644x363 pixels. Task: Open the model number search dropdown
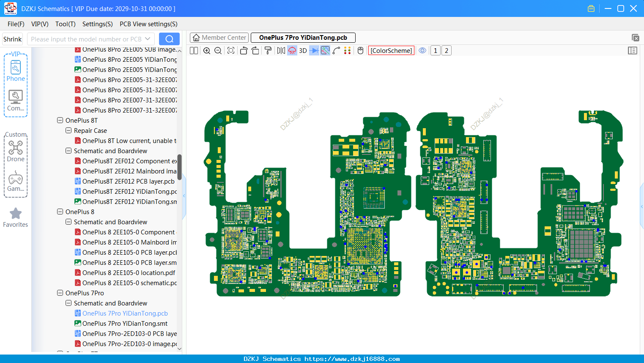pyautogui.click(x=148, y=39)
